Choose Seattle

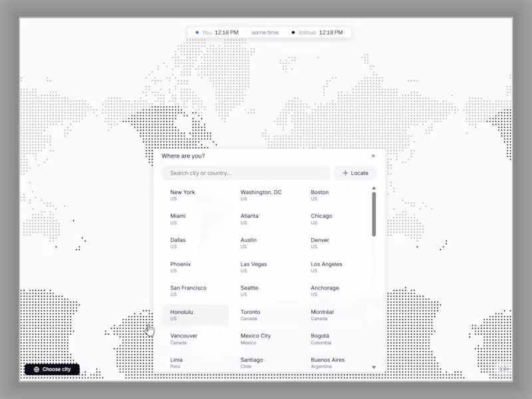(x=265, y=291)
